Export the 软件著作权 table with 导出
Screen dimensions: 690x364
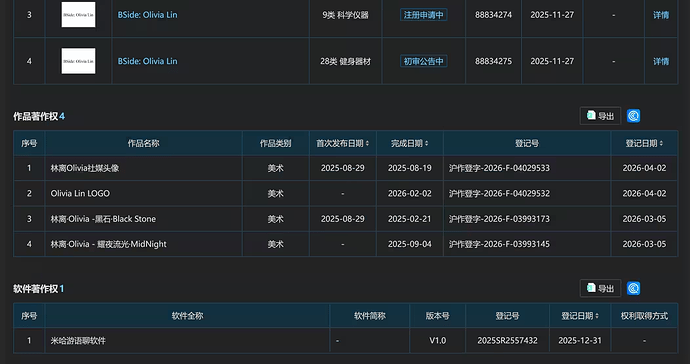point(600,288)
